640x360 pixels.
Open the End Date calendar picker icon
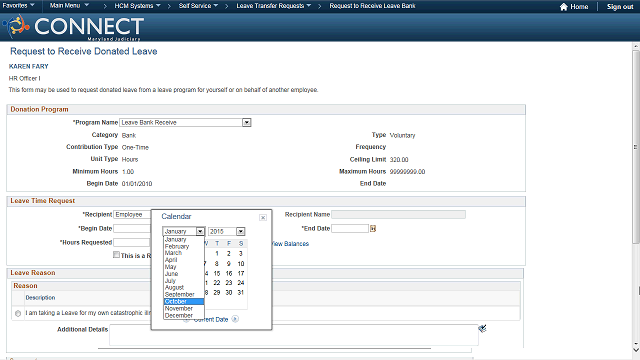coord(373,229)
